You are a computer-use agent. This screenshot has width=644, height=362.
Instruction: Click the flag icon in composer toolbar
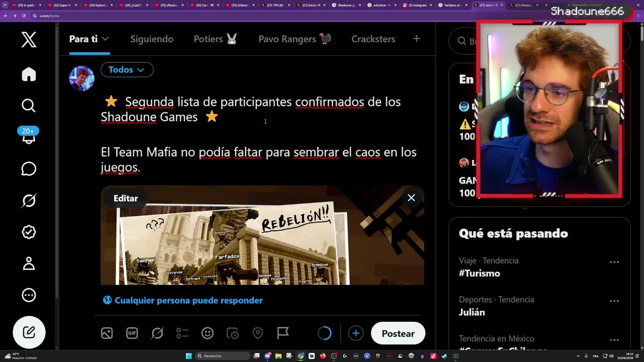tap(283, 333)
